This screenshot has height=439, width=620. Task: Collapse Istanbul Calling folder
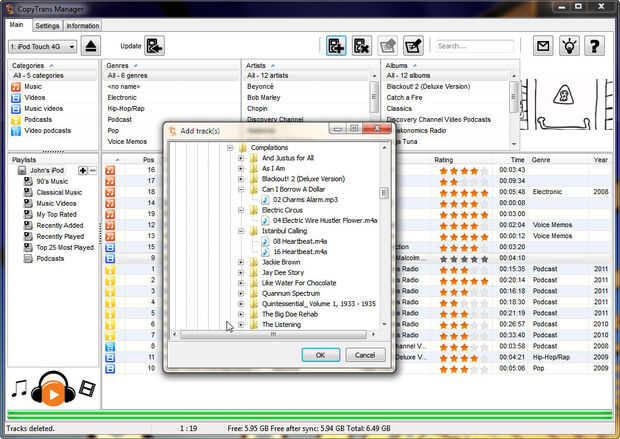(241, 231)
